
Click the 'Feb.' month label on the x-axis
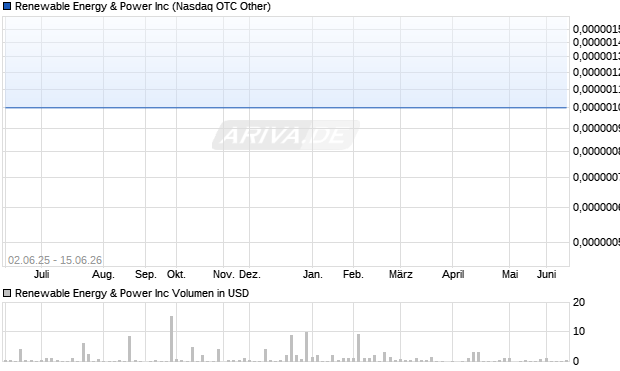point(353,274)
